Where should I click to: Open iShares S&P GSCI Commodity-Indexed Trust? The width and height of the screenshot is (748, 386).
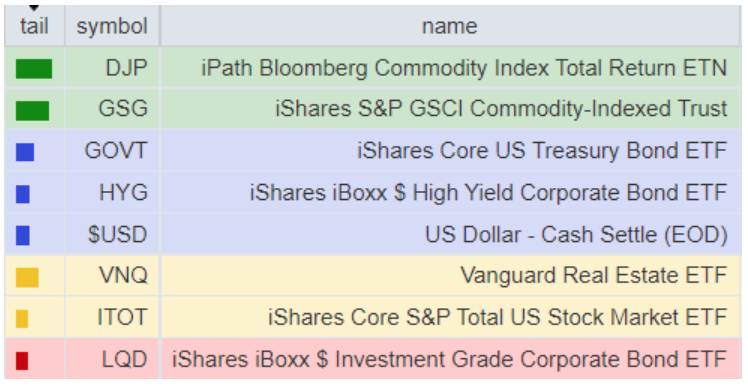[501, 109]
